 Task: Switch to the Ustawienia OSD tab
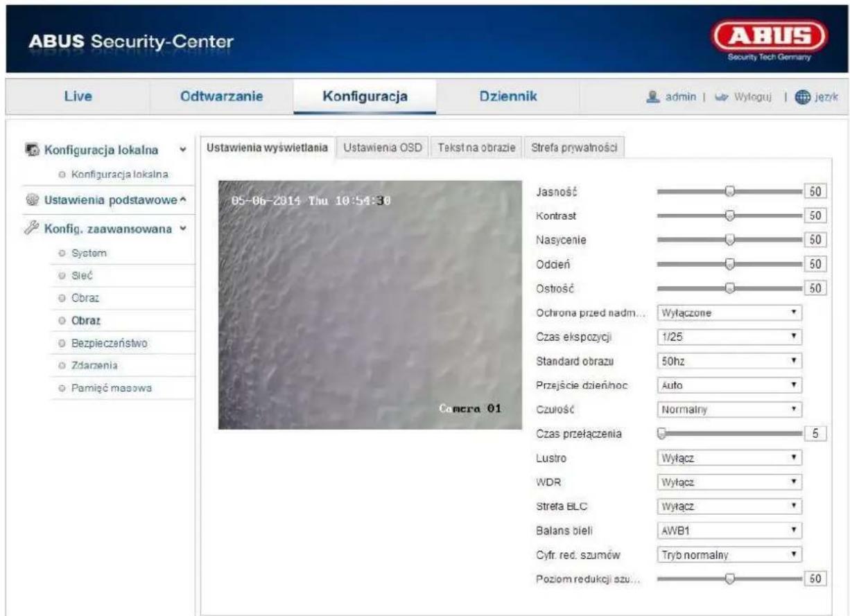(383, 147)
